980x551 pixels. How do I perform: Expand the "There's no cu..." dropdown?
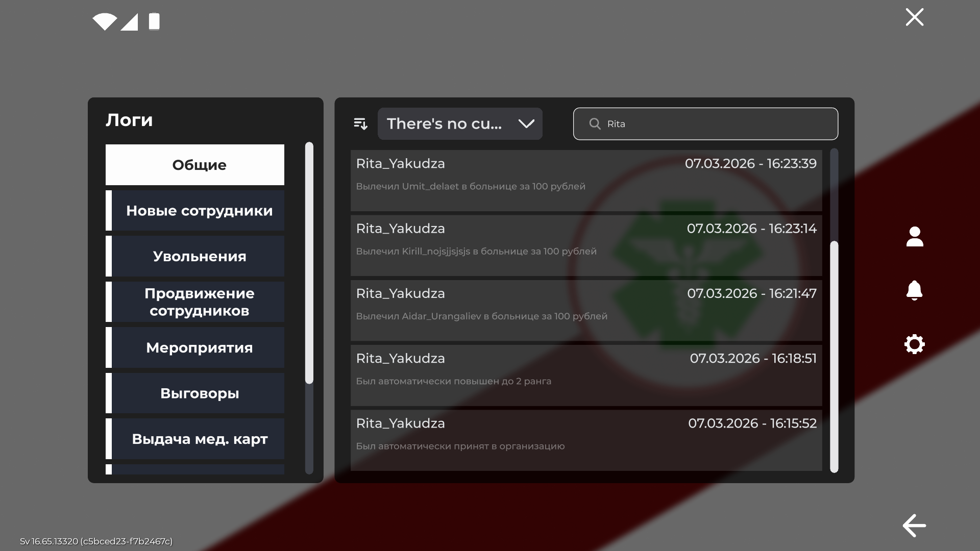tap(460, 123)
